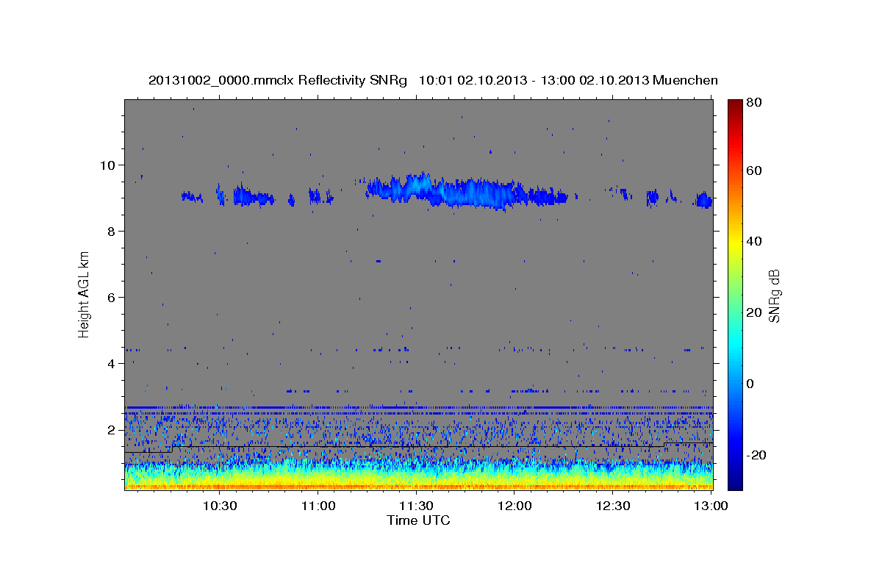Click the small cloud patch near 10:35 at 9 km
This screenshot has width=882, height=588.
[x=252, y=196]
